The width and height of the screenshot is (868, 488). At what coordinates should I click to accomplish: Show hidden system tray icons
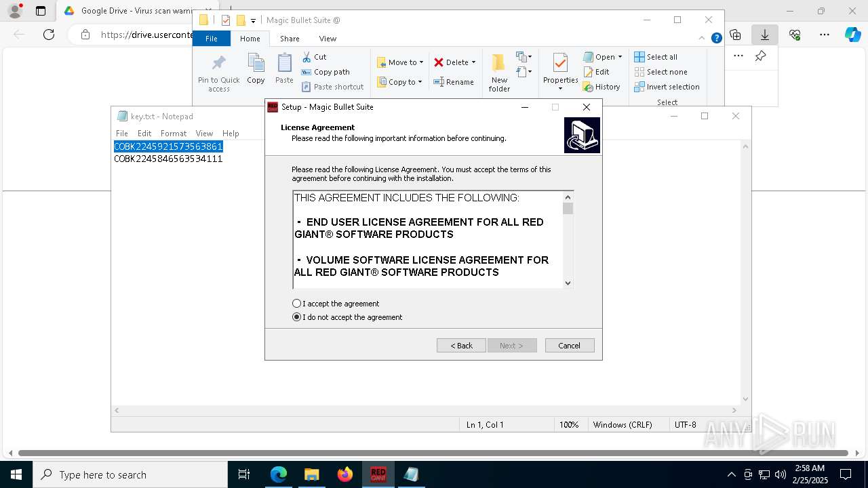pyautogui.click(x=731, y=474)
